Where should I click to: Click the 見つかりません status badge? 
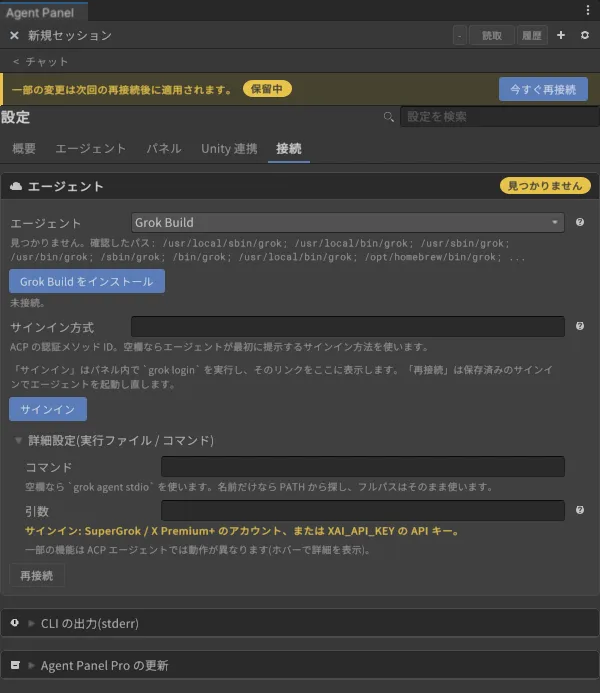(x=545, y=186)
